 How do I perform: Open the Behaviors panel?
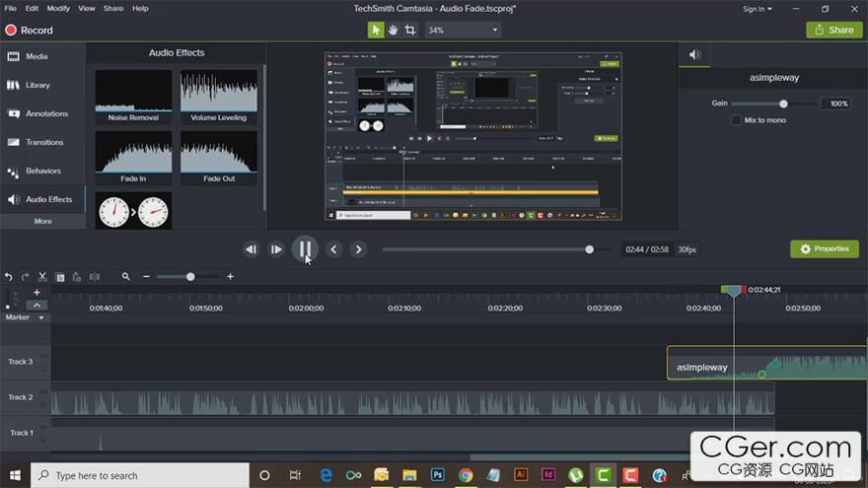tap(42, 171)
